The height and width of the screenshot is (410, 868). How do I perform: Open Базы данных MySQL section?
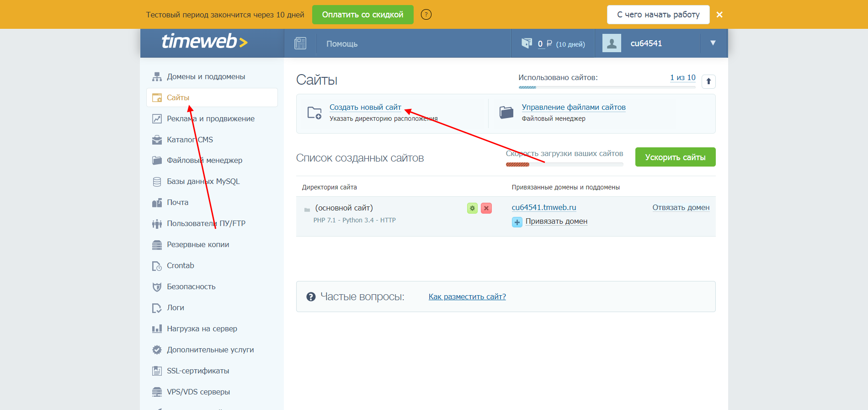(x=203, y=181)
